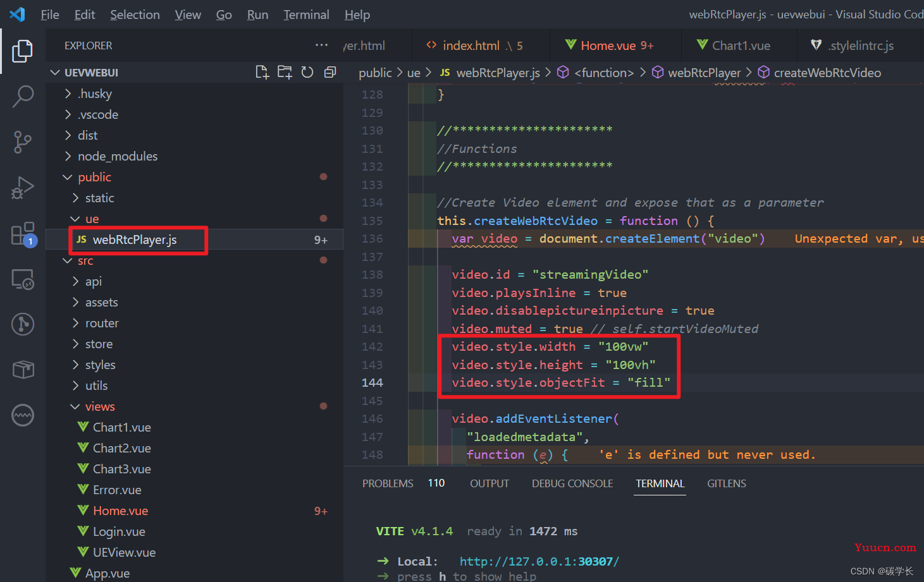The width and height of the screenshot is (924, 582).
Task: Click the JS icon of webRtcPlayer.js in tree
Action: click(82, 239)
